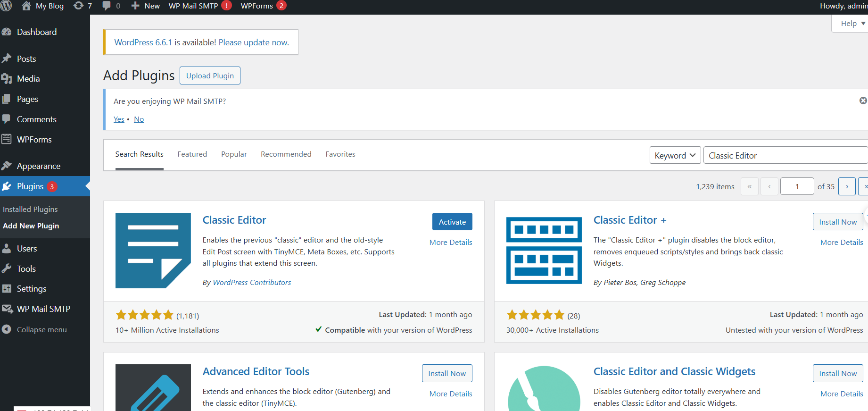
Task: Click the Upload Plugin button
Action: click(210, 75)
